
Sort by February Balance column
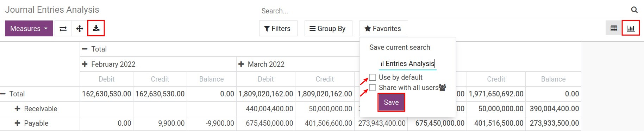click(211, 79)
